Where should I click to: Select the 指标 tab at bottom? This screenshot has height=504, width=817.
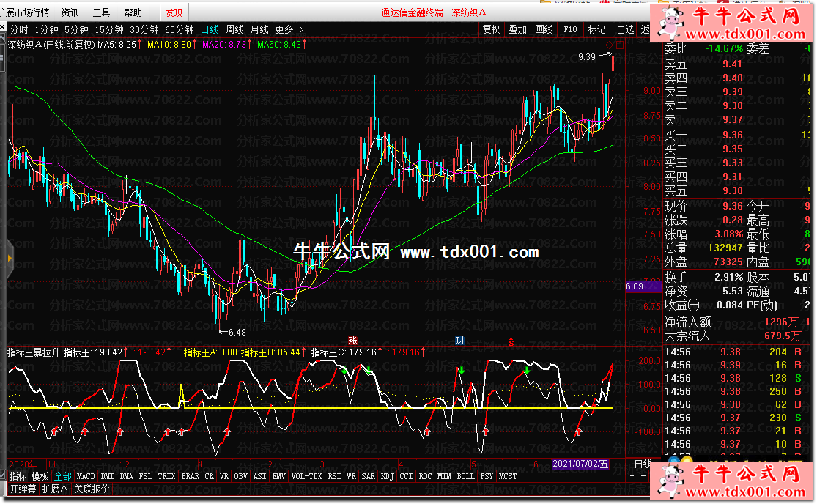click(18, 476)
